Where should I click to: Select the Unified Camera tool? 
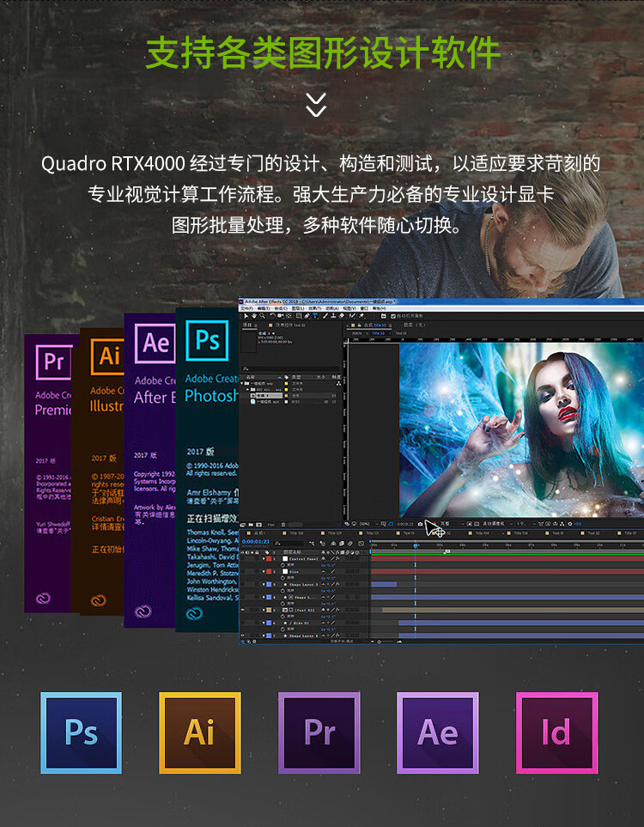[281, 316]
